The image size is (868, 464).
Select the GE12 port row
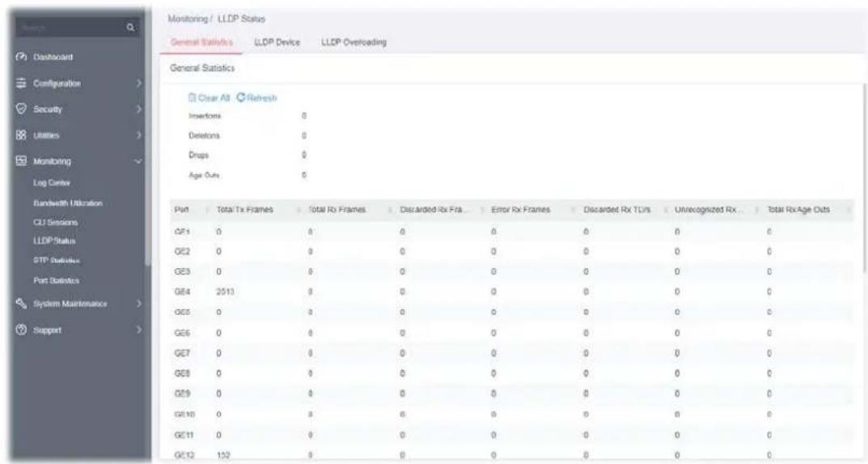511,454
